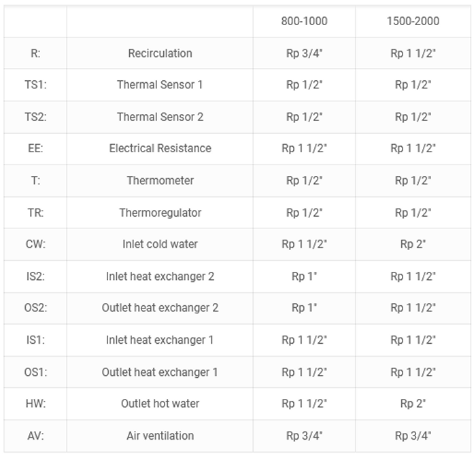
Task: Click the Electrical Resistance cell
Action: click(x=160, y=148)
